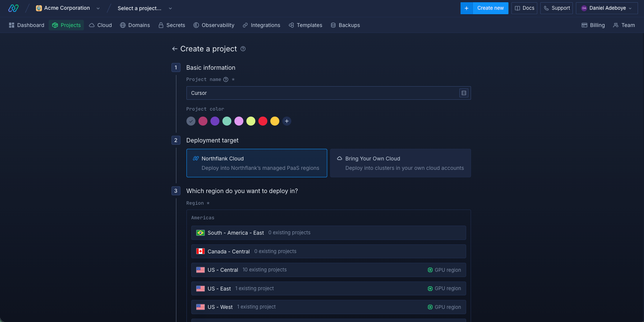Choose the US - Central region
Image resolution: width=644 pixels, height=322 pixels.
329,270
